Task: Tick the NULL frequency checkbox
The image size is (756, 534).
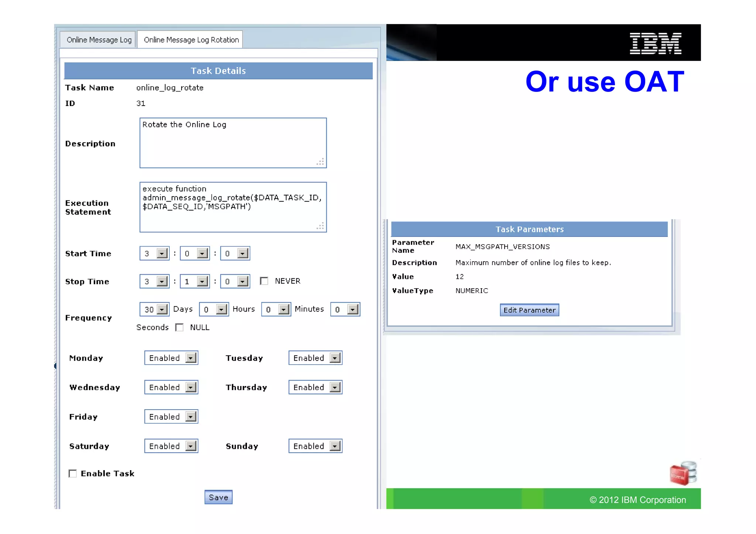Action: point(179,327)
